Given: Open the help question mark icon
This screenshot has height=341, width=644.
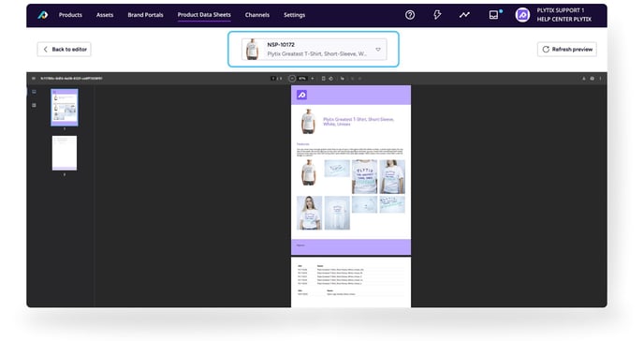Looking at the screenshot, I should pyautogui.click(x=410, y=15).
